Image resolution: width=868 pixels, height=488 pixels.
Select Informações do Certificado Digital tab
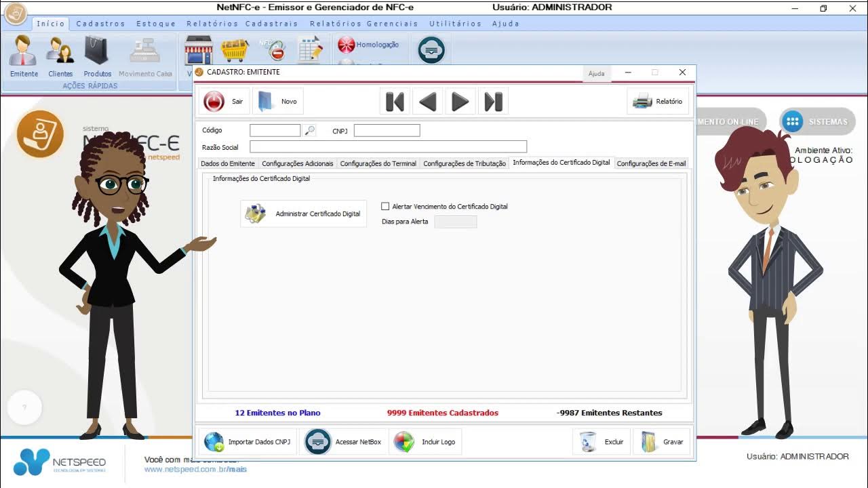click(x=561, y=163)
